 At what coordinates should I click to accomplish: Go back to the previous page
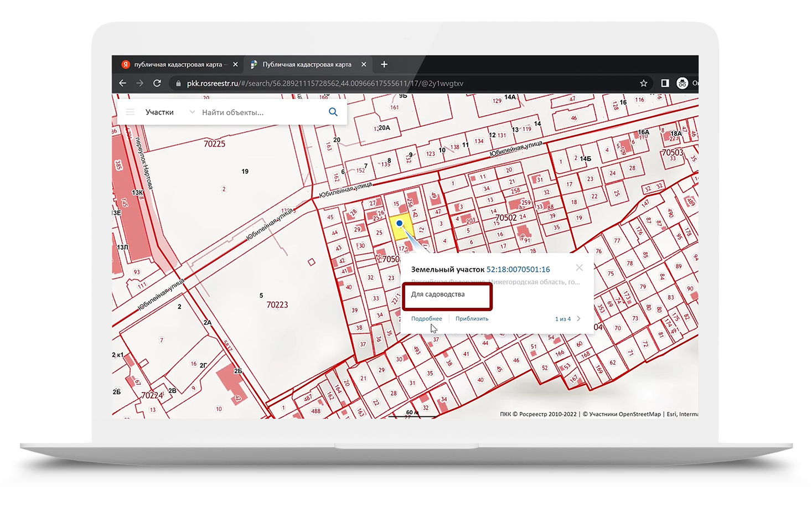coord(122,83)
